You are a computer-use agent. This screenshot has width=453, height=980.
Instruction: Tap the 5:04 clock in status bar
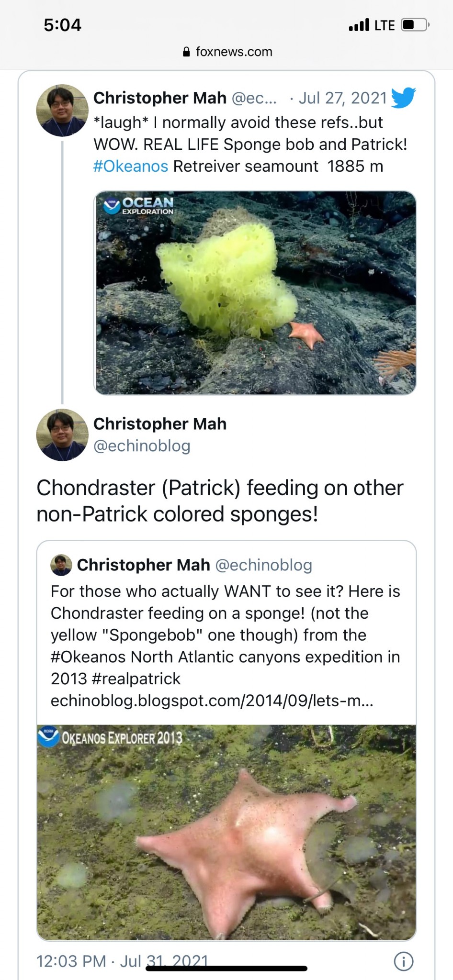click(x=62, y=25)
